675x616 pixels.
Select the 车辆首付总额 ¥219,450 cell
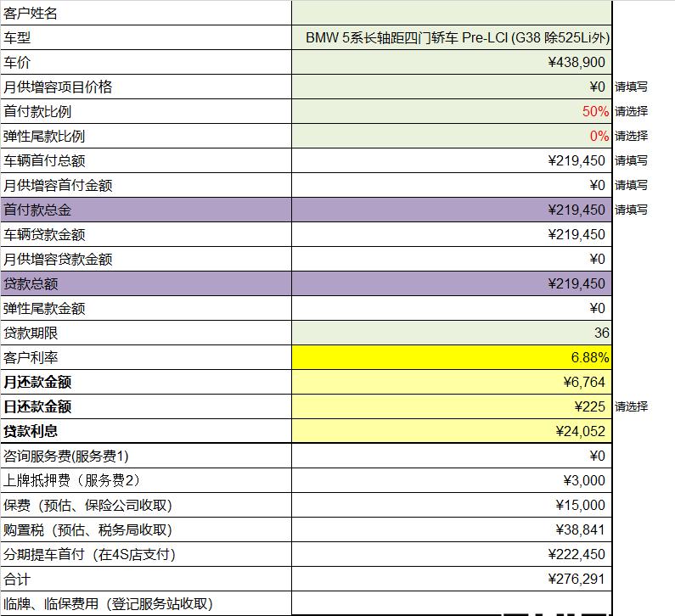point(452,160)
